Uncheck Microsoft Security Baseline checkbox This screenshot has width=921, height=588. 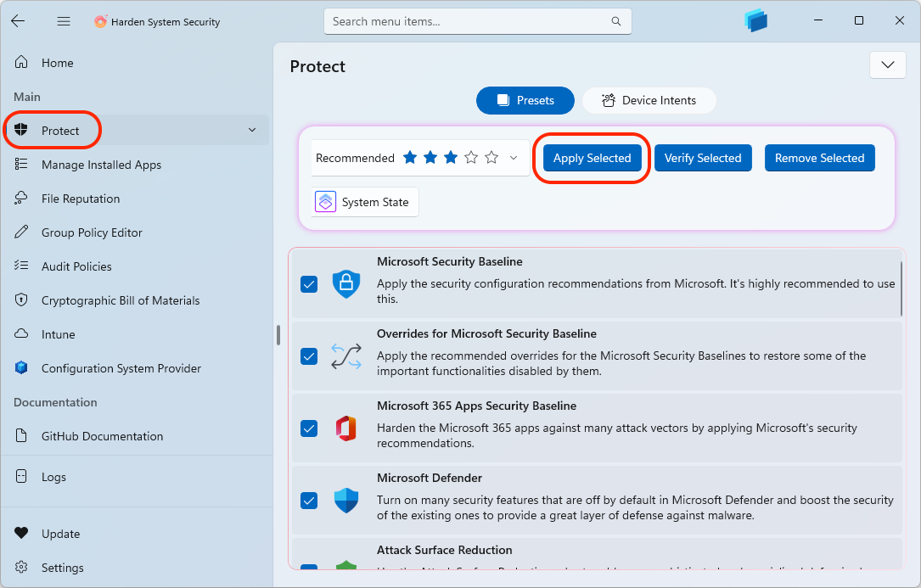point(309,284)
